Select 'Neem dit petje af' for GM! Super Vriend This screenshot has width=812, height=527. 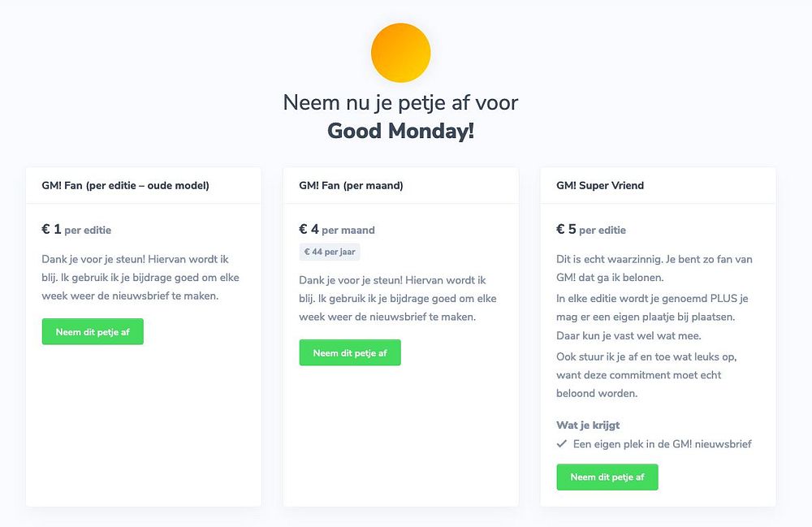[607, 477]
